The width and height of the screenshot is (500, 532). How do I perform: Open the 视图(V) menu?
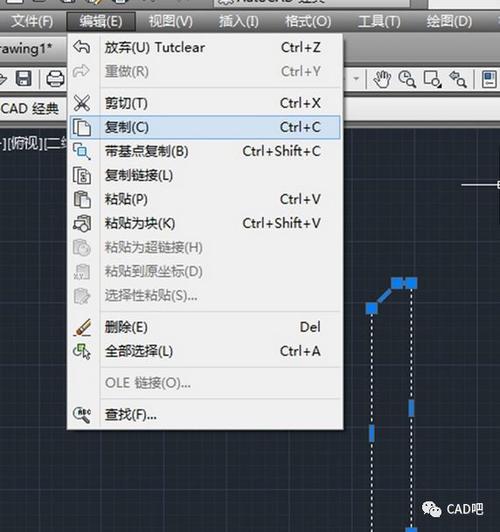[x=171, y=22]
